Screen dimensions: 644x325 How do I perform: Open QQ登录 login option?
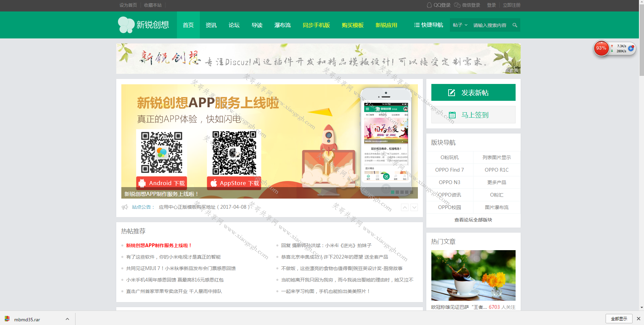click(x=438, y=5)
